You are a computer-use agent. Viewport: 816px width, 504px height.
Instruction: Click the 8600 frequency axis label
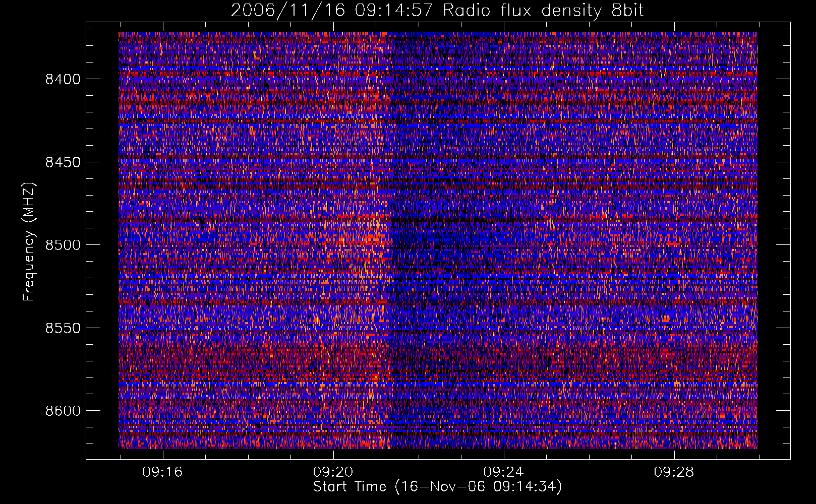click(62, 411)
